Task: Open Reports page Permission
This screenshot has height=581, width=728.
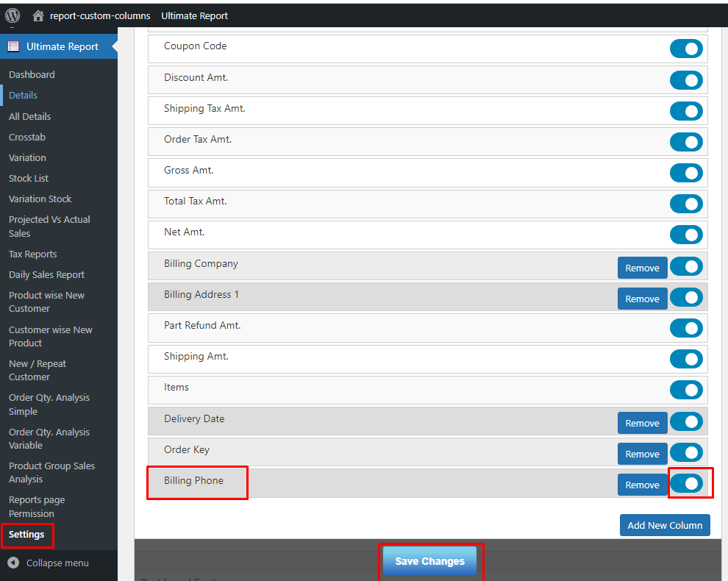Action: (x=37, y=507)
